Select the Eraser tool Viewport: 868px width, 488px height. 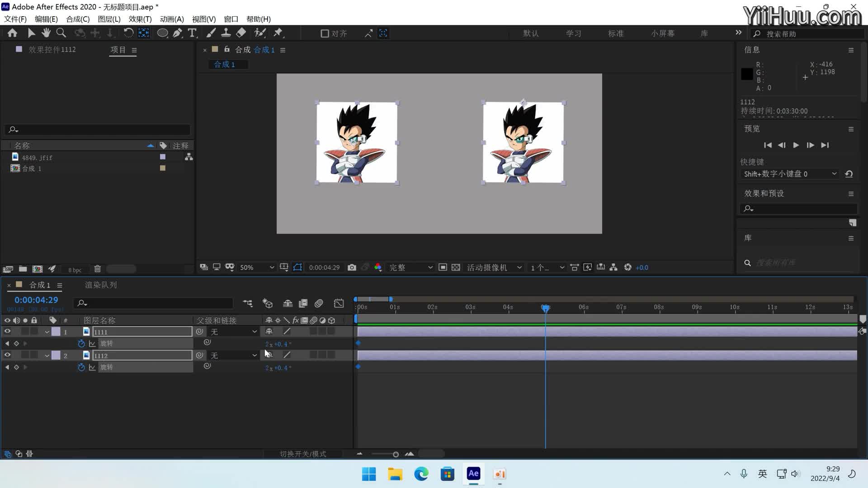(x=241, y=33)
